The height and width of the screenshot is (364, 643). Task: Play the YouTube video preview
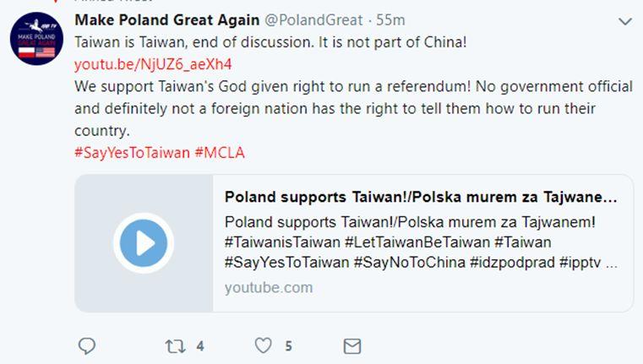(142, 243)
